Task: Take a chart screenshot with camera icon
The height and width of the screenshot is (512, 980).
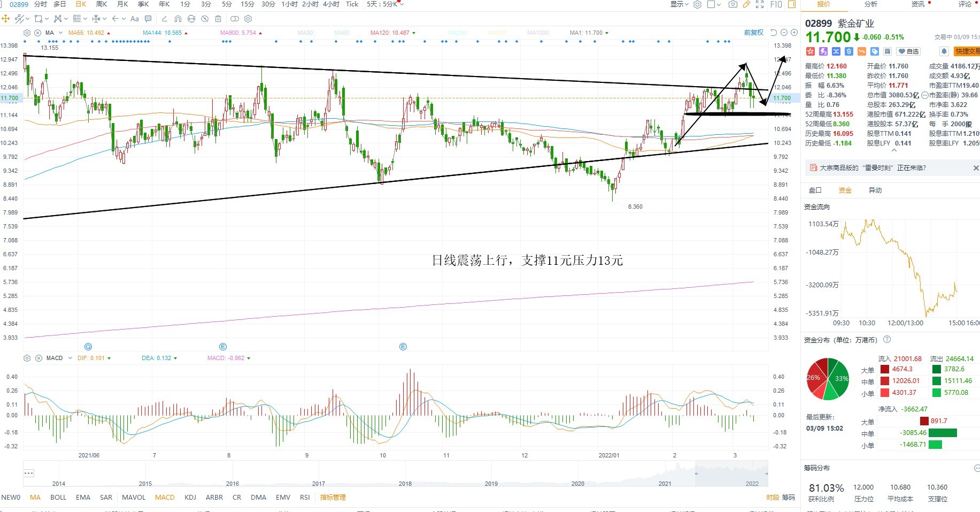Action: tap(733, 4)
